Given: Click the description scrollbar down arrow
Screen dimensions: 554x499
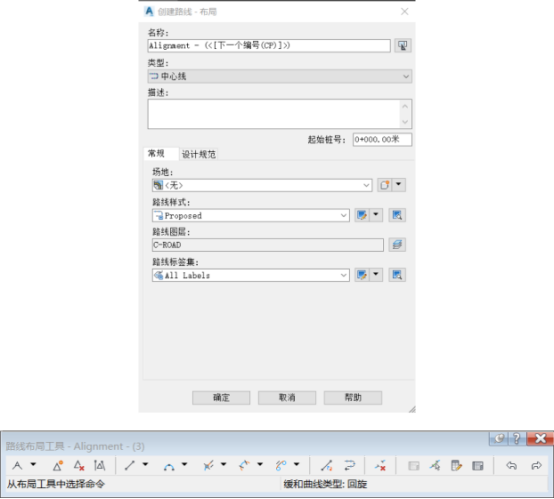Looking at the screenshot, I should (x=405, y=122).
